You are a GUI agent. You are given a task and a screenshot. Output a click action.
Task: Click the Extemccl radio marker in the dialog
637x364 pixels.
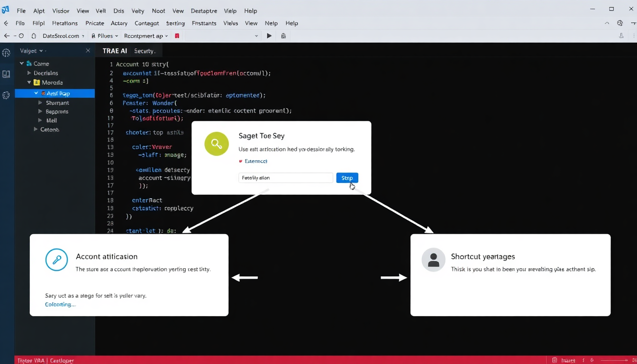(x=241, y=161)
